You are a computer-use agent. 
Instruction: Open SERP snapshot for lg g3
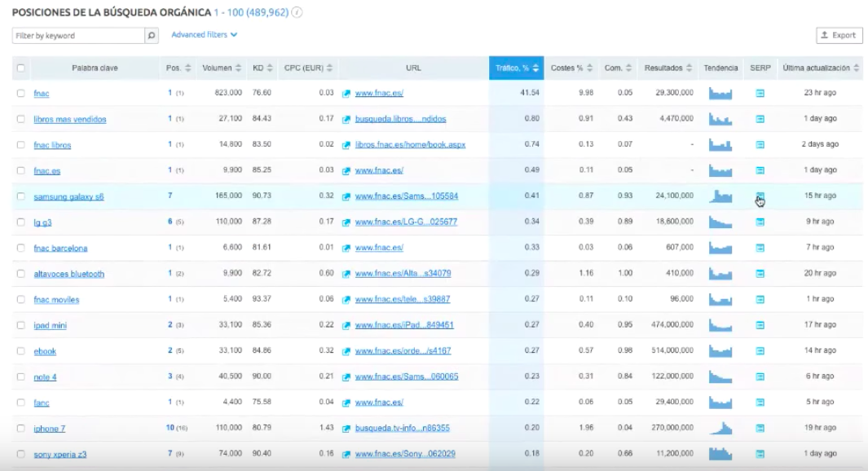(760, 222)
